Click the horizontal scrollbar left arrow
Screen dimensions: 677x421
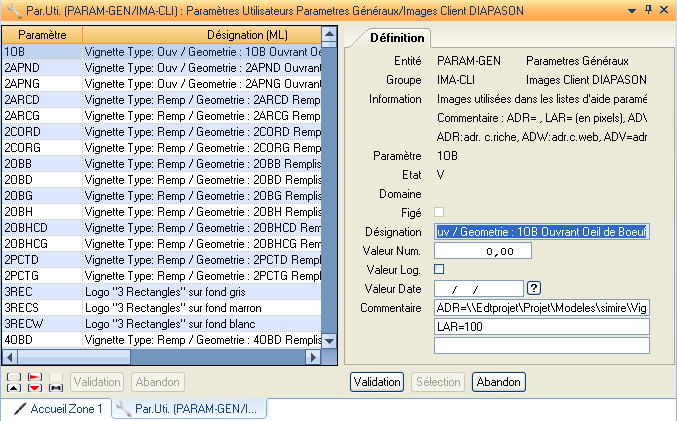[x=9, y=357]
